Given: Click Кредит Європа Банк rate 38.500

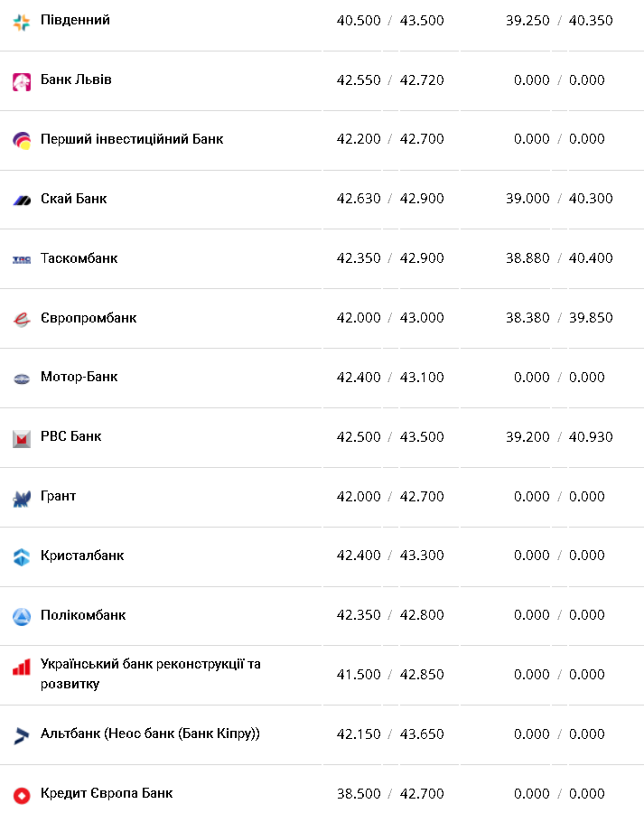Looking at the screenshot, I should 359,794.
